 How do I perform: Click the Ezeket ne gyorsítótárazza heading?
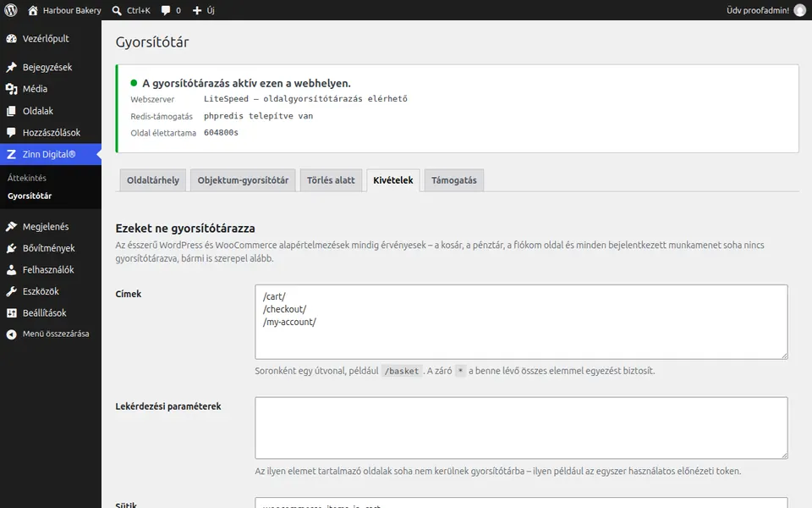(185, 228)
